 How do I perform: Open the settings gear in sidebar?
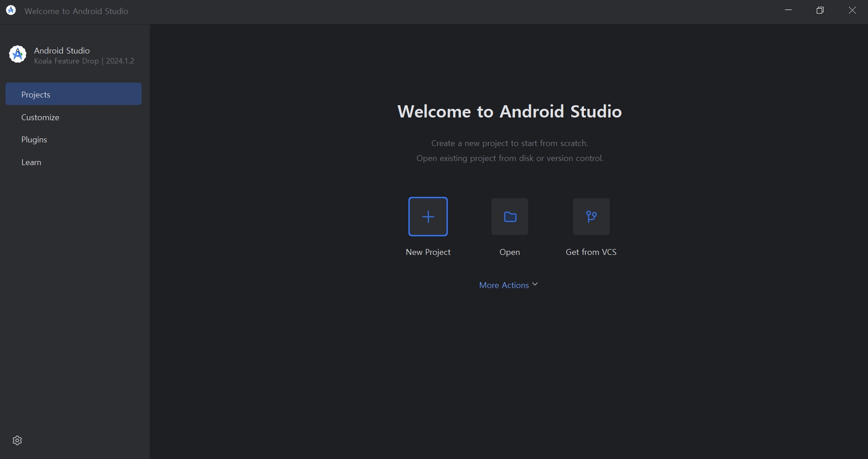click(x=17, y=440)
